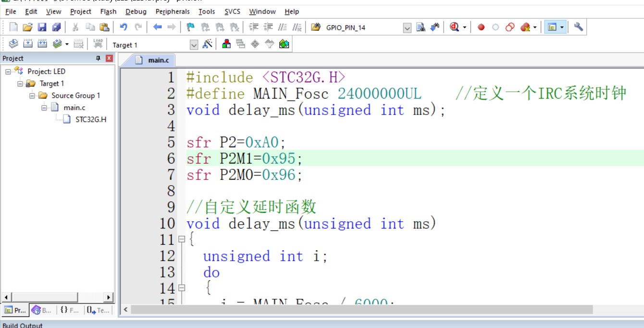Insert a breakpoint with the red dot
This screenshot has height=328, width=644.
[x=481, y=27]
